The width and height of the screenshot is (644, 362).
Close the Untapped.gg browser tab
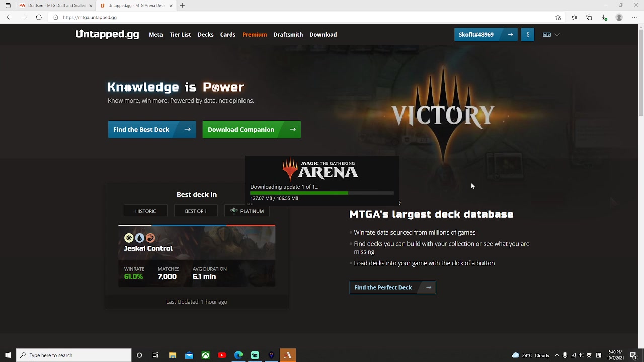[x=171, y=6]
